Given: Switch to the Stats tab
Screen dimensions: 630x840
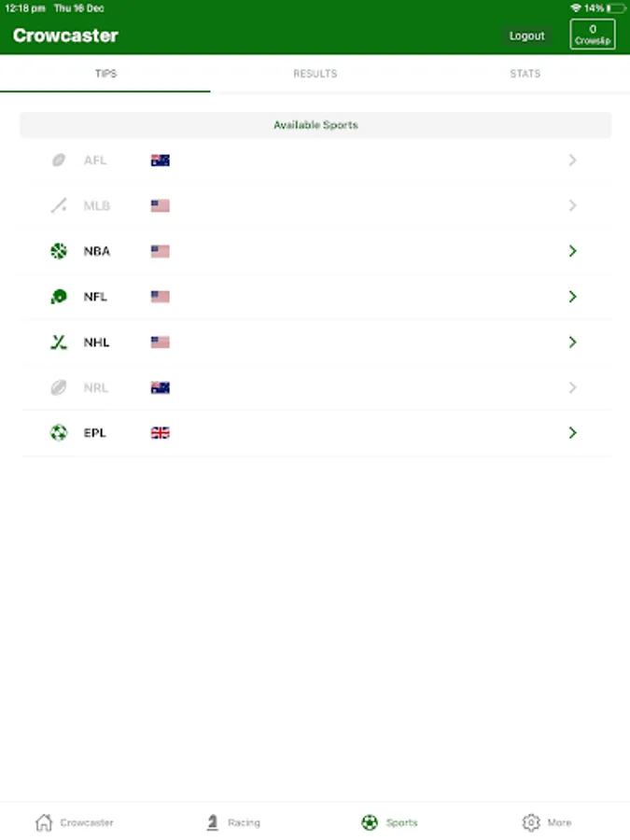Looking at the screenshot, I should 525,74.
